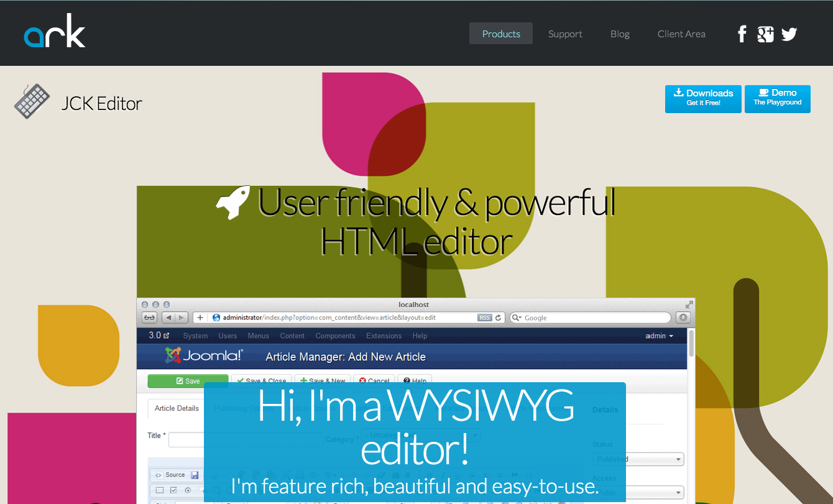The width and height of the screenshot is (833, 504).
Task: Insert checkbox from editor toolbar
Action: point(173,490)
